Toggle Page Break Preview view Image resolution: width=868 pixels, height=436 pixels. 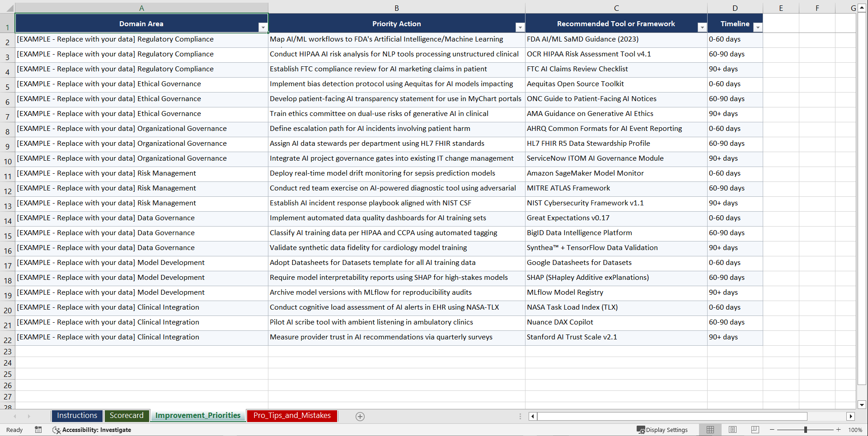pos(755,429)
